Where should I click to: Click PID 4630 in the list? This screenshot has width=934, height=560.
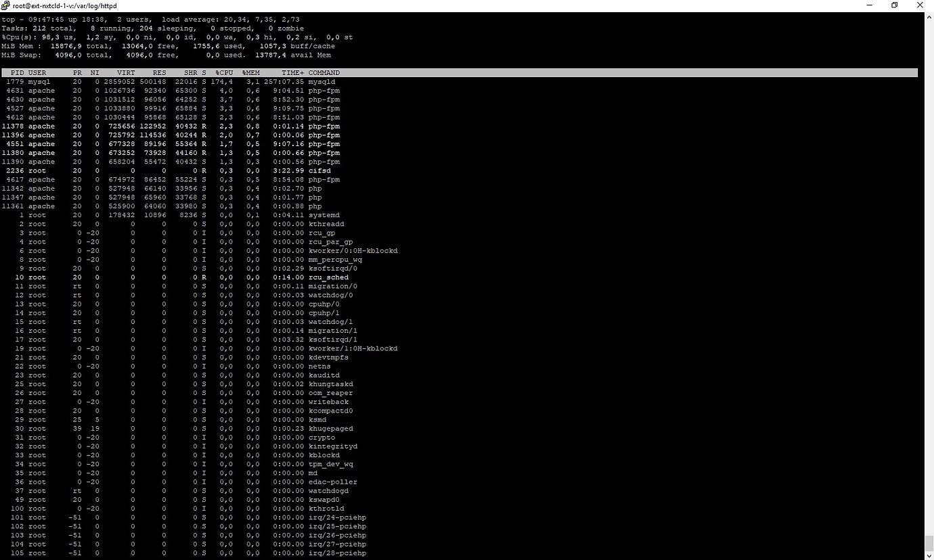(x=15, y=99)
